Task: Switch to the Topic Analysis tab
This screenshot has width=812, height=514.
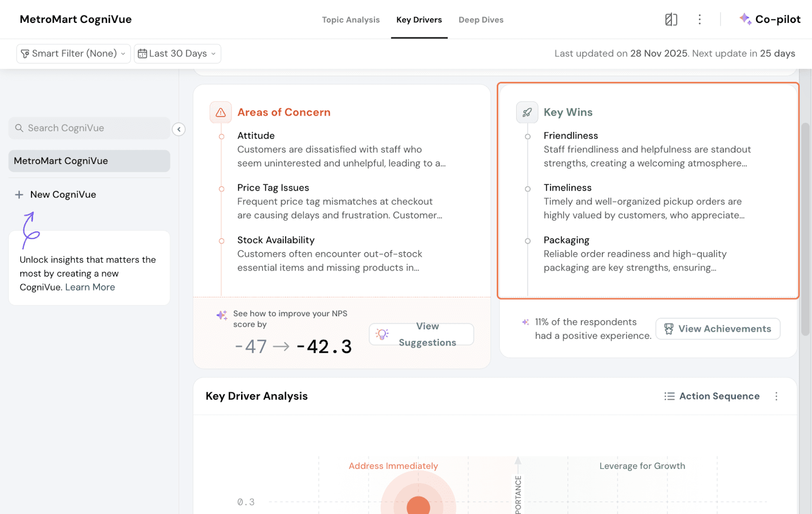Action: (x=351, y=20)
